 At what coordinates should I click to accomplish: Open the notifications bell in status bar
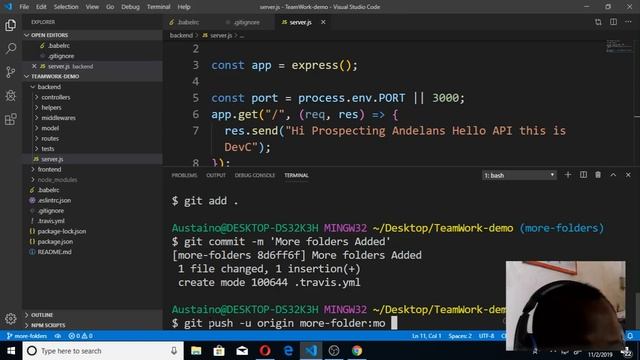click(x=630, y=336)
